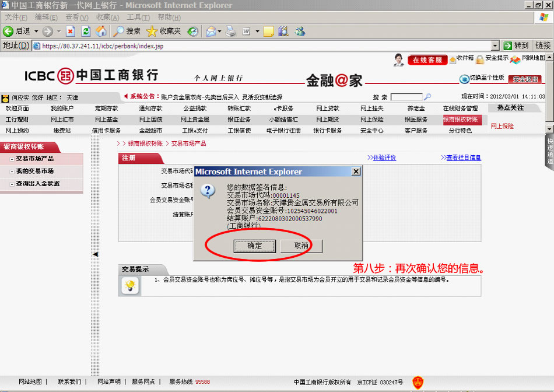Expand the Mail button dropdown arrow

click(219, 32)
